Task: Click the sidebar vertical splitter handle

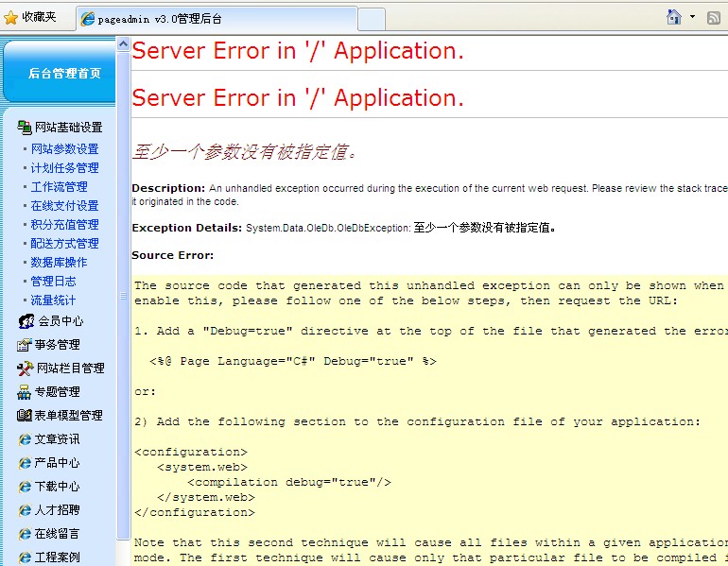Action: 123,296
